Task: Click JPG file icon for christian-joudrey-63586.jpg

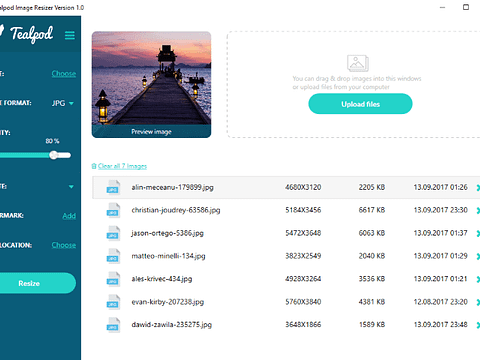Action: click(x=113, y=210)
